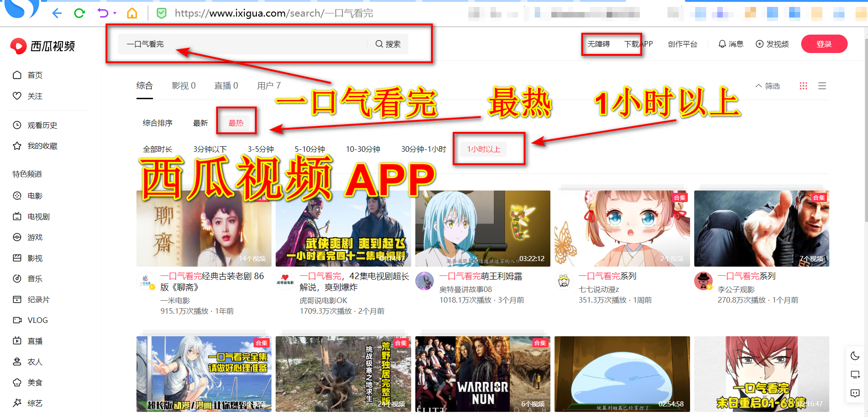Filter by 3分钟以下 duration
The image size is (868, 417).
[210, 149]
